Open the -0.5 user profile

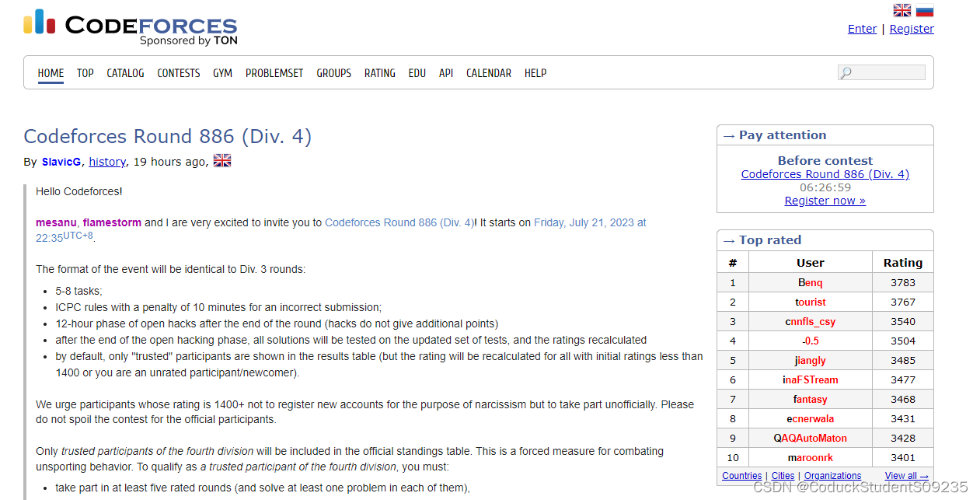(x=811, y=341)
